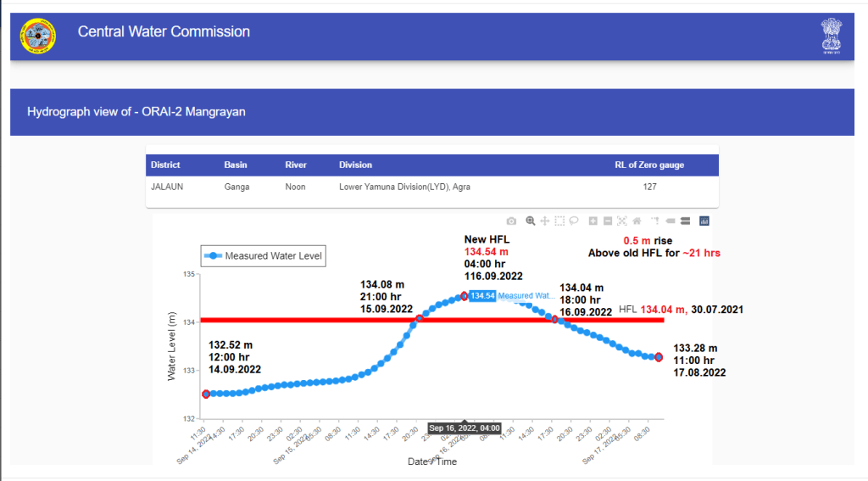Toggle compare data on hover
This screenshot has height=481, width=868.
[685, 221]
